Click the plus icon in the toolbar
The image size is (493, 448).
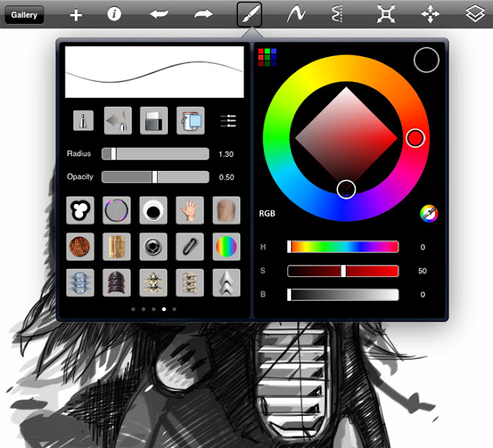tap(75, 15)
